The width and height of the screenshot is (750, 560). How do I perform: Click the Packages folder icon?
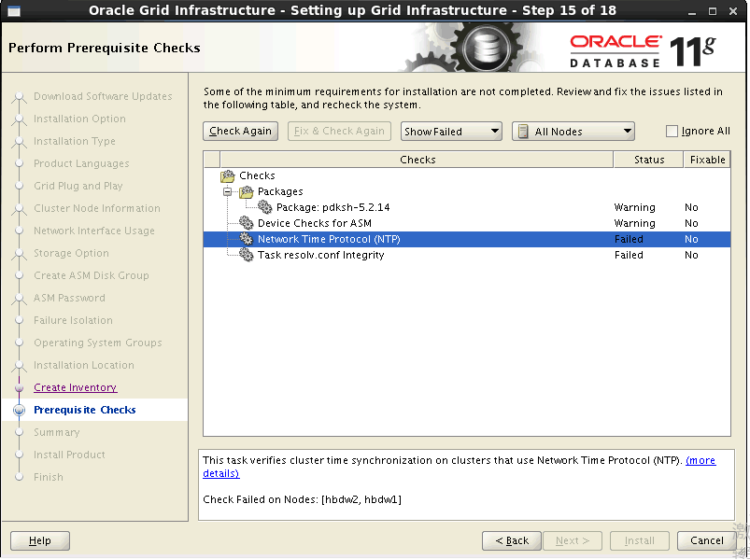tap(247, 191)
